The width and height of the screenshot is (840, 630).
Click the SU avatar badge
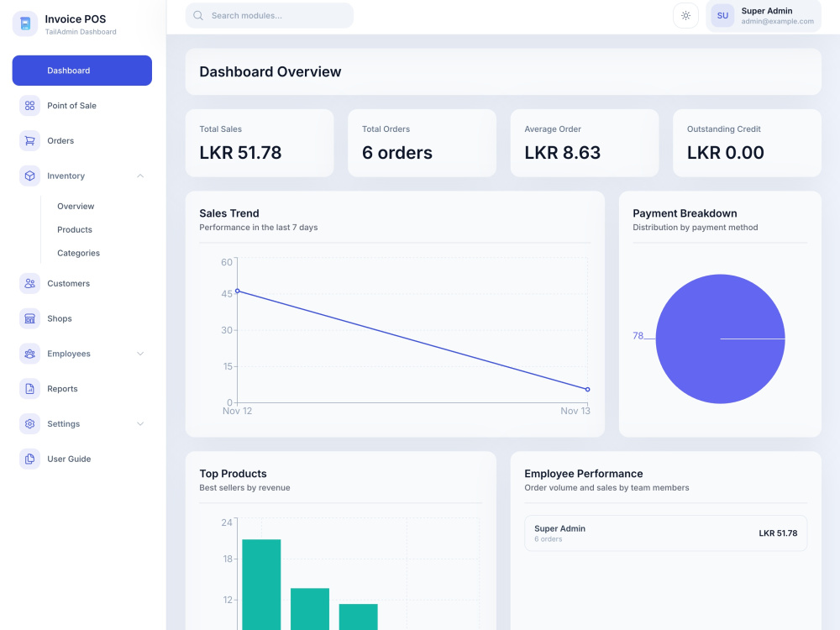[722, 15]
